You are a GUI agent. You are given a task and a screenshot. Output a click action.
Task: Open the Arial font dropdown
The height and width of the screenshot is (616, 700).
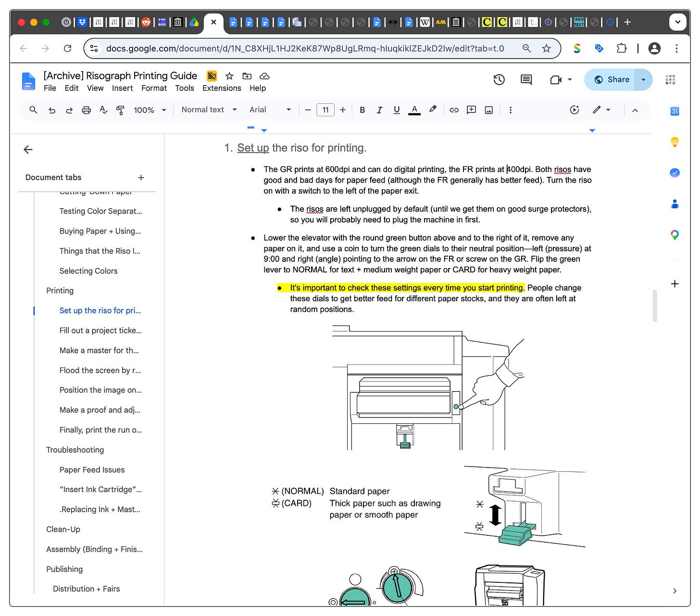270,110
